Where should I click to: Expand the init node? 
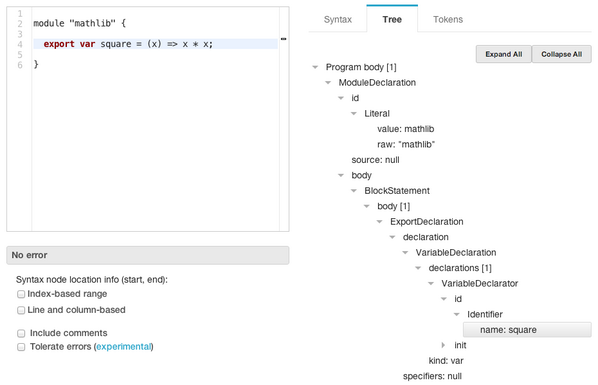tap(443, 345)
